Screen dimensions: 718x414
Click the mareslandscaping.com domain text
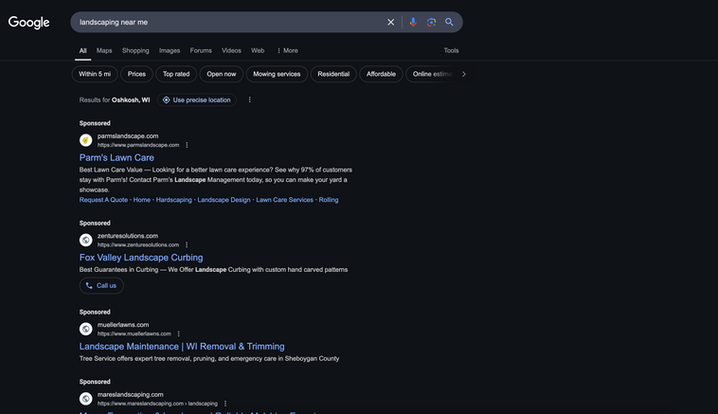[x=130, y=394]
